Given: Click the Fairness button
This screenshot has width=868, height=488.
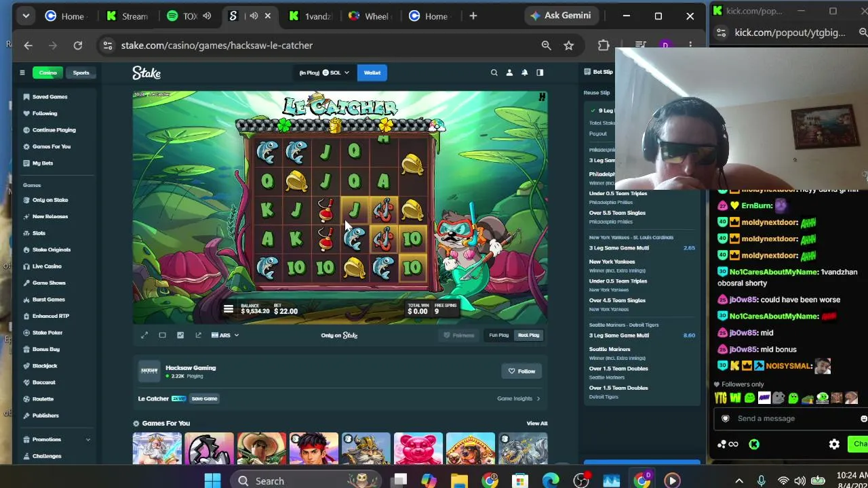Looking at the screenshot, I should [x=459, y=335].
